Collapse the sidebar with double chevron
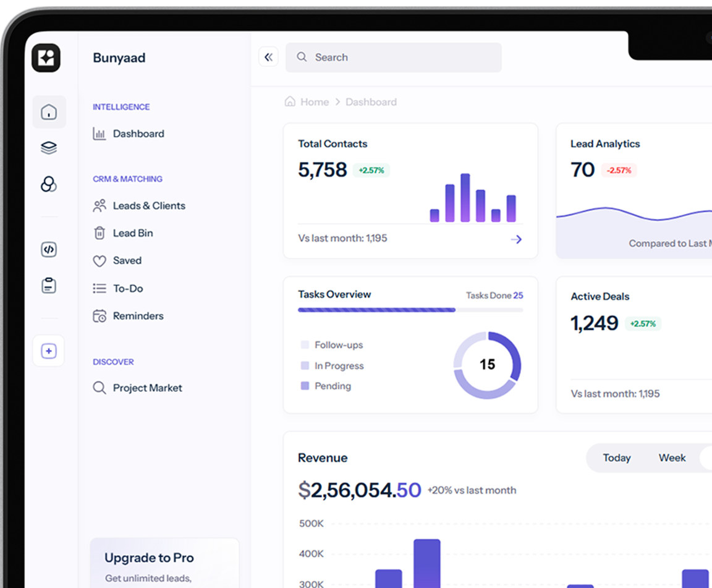The image size is (712, 588). (268, 58)
